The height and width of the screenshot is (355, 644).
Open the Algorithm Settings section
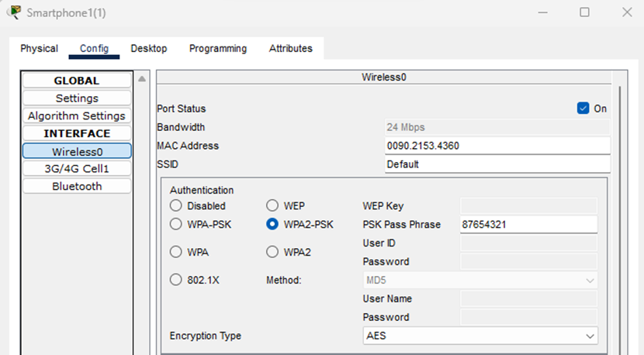(77, 115)
